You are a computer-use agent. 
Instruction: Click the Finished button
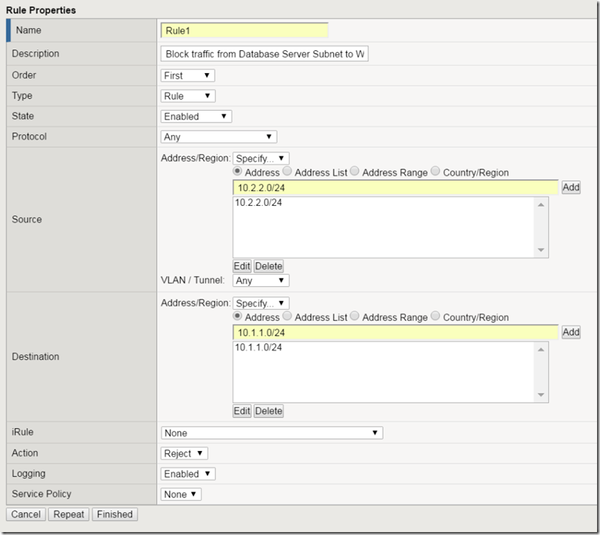114,514
